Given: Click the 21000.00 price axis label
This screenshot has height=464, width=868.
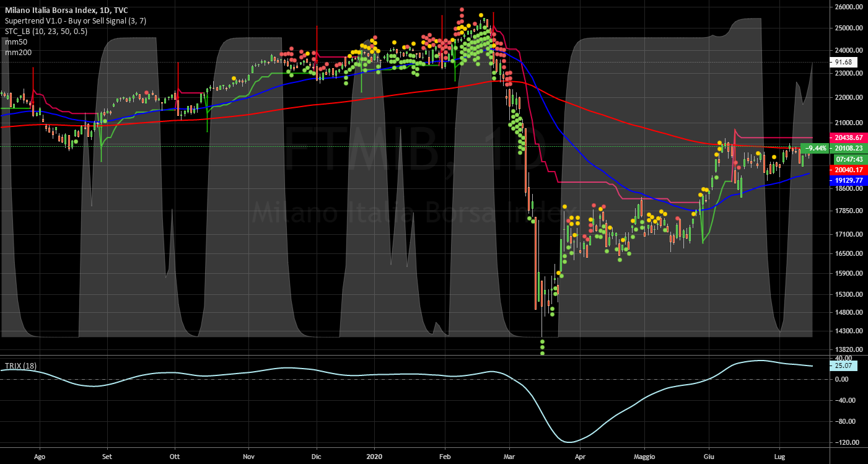Looking at the screenshot, I should coord(848,123).
